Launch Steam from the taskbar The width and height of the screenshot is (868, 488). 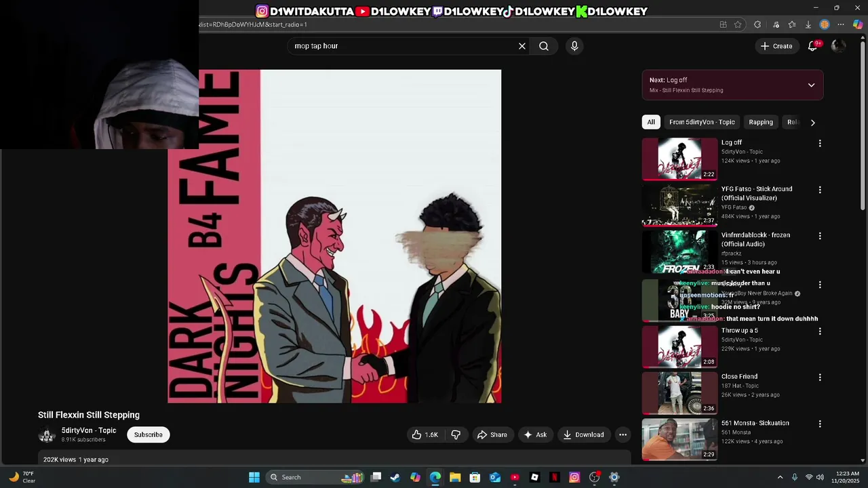(x=395, y=477)
